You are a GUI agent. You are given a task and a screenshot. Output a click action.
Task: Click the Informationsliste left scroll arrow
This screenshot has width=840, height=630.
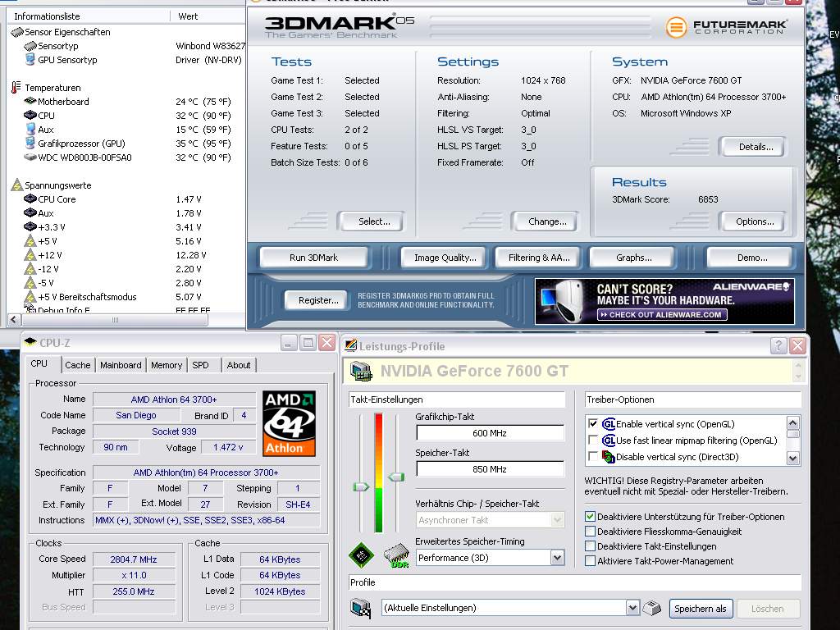pyautogui.click(x=15, y=320)
